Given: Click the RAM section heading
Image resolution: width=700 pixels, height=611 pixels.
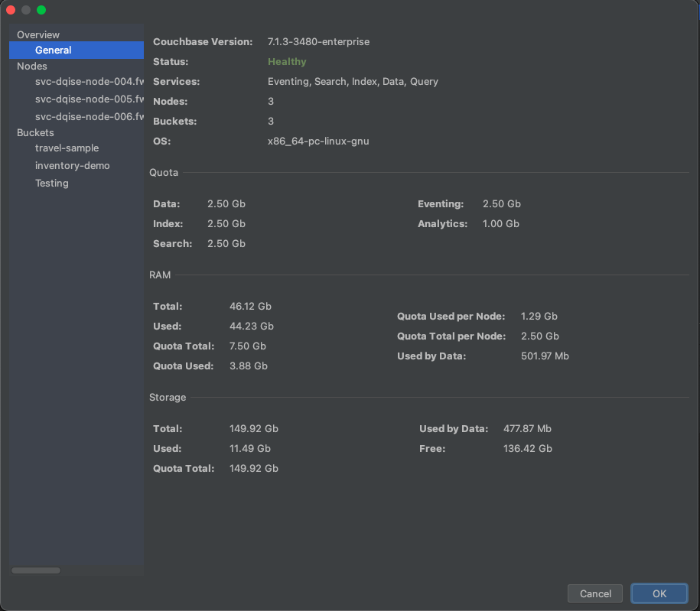Looking at the screenshot, I should (x=160, y=275).
